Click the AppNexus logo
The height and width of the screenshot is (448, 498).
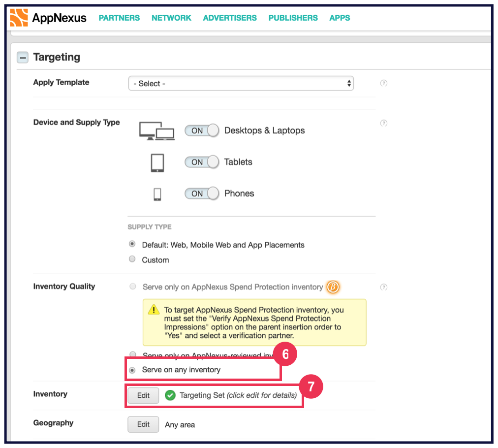click(x=48, y=18)
